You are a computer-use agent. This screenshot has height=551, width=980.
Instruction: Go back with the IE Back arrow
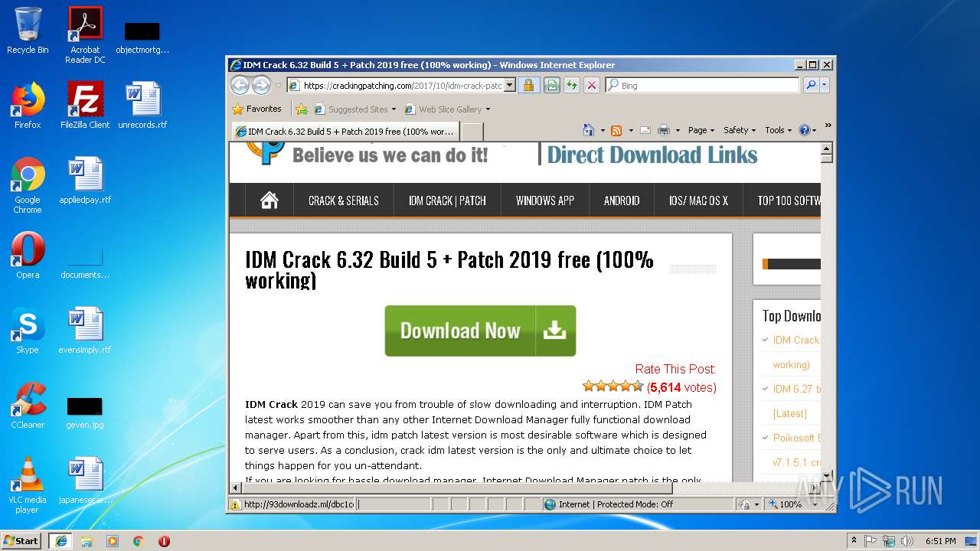[240, 86]
